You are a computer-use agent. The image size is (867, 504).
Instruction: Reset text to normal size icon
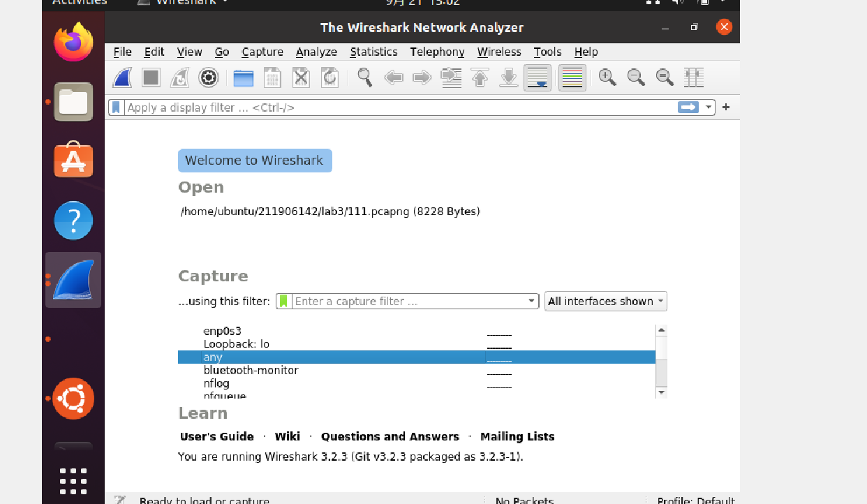click(x=665, y=77)
